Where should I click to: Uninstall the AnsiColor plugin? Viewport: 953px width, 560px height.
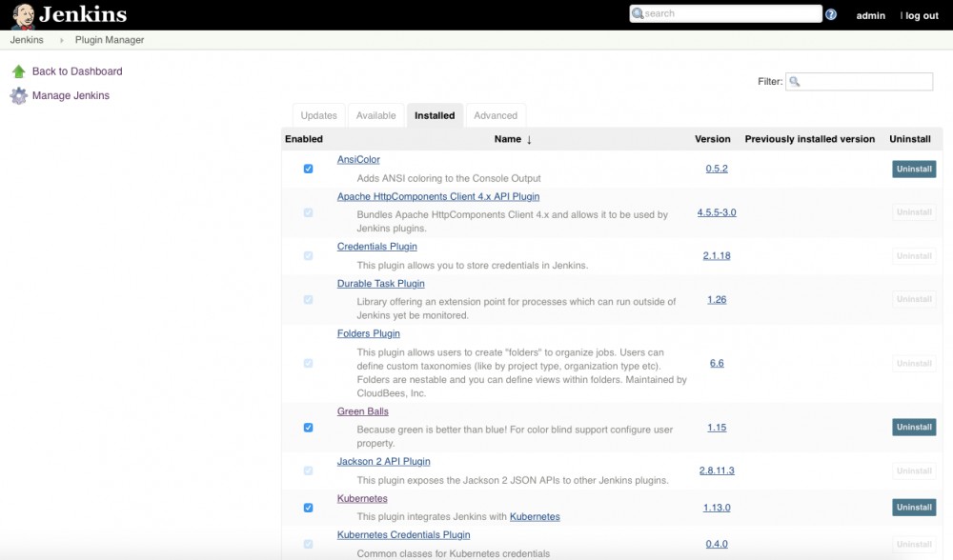pyautogui.click(x=914, y=169)
